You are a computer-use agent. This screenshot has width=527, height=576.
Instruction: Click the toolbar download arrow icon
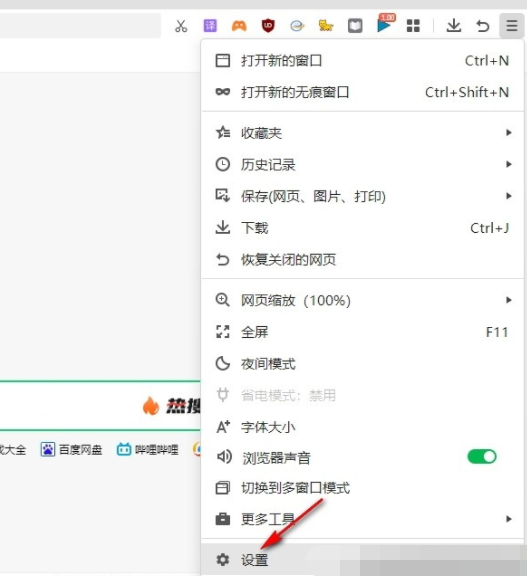(x=454, y=26)
